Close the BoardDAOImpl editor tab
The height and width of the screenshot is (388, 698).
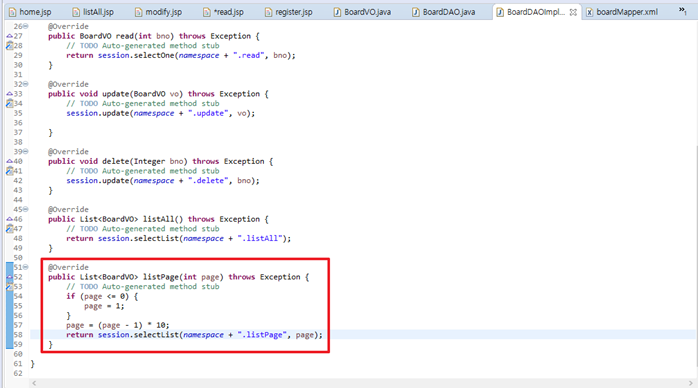pyautogui.click(x=573, y=12)
